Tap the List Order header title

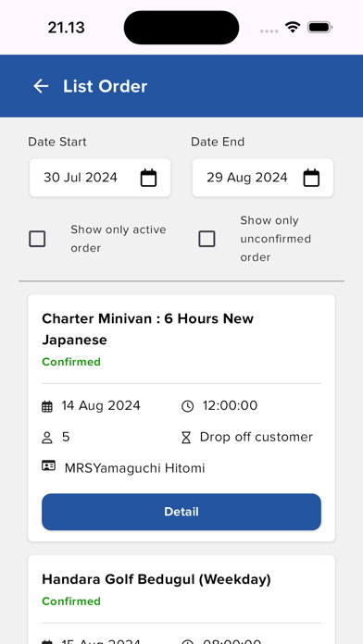(105, 86)
